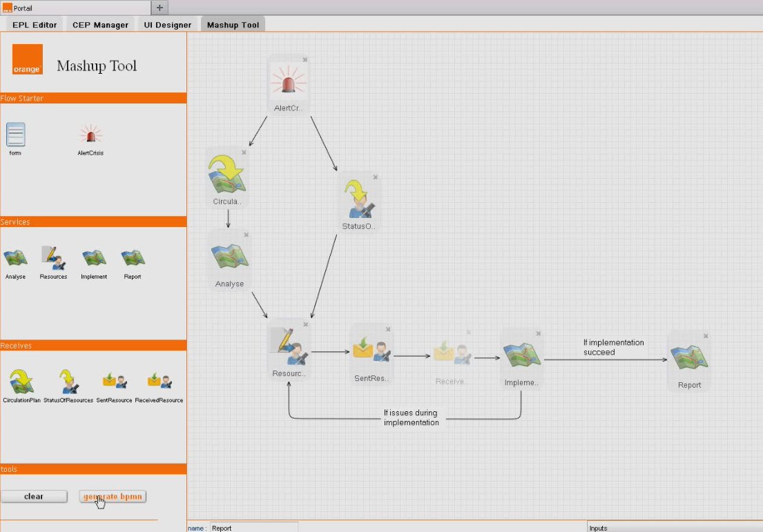This screenshot has width=763, height=532.
Task: Select the Impleme.. node on canvas
Action: 521,359
